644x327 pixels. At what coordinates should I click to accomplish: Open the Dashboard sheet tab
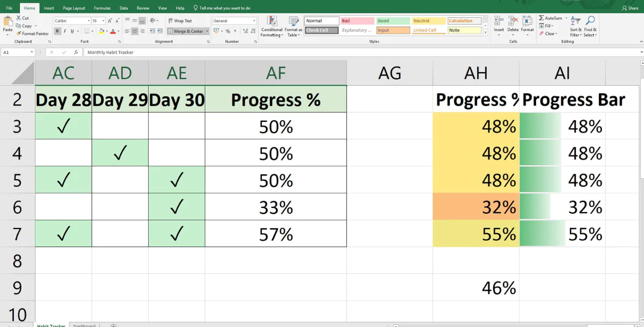(84, 325)
